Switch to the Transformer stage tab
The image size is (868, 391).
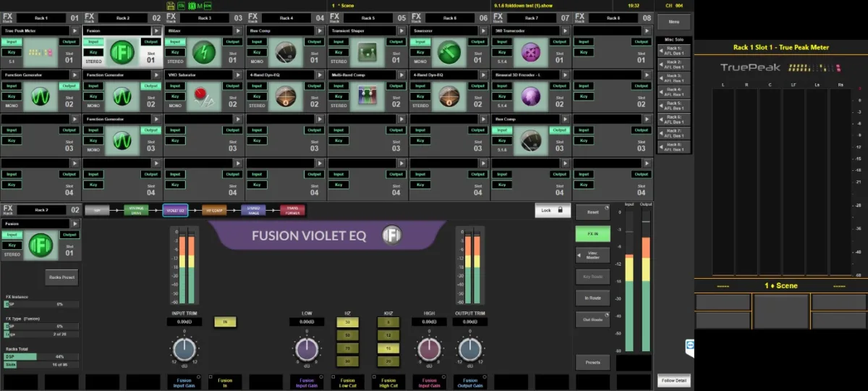pyautogui.click(x=292, y=210)
